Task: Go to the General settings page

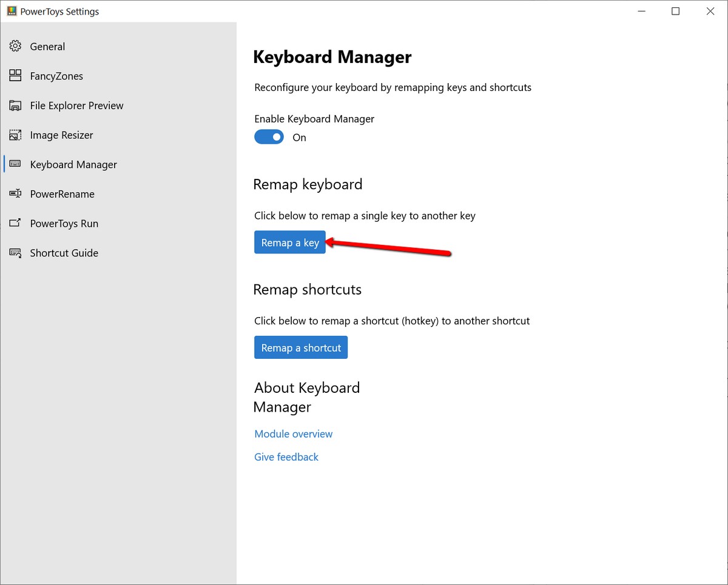Action: pyautogui.click(x=47, y=47)
